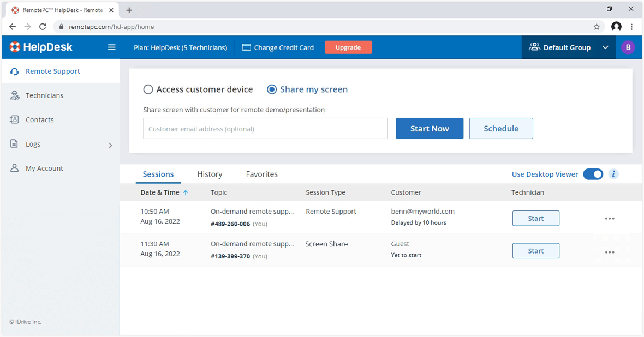Viewport: 644px width, 337px height.
Task: Go back in the browser
Action: click(x=13, y=27)
